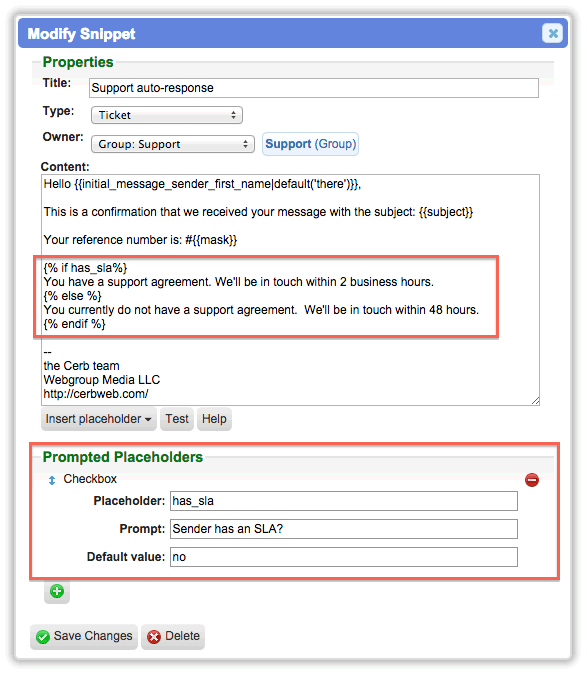Click the Test button

tap(177, 419)
